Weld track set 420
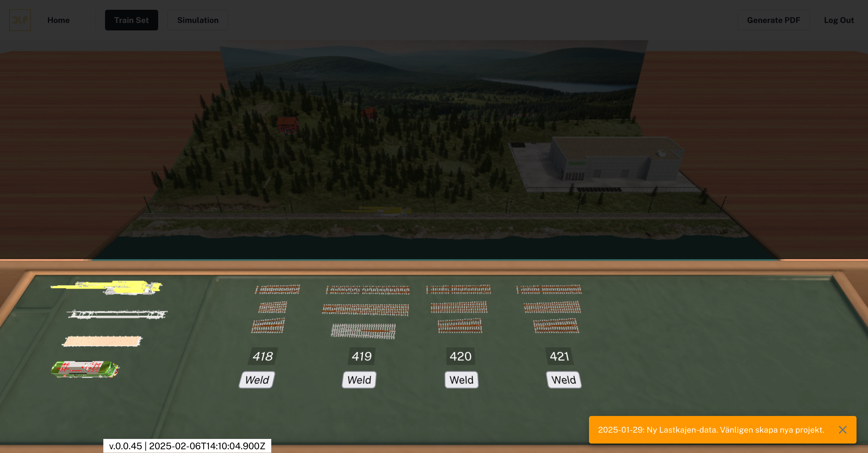 pyautogui.click(x=461, y=380)
